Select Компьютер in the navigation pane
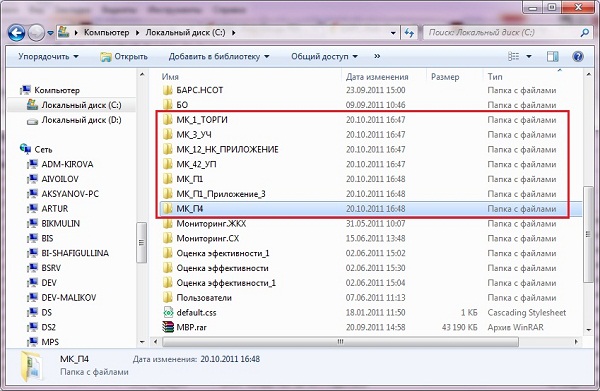Screen dimensions: 600x391 [50, 90]
